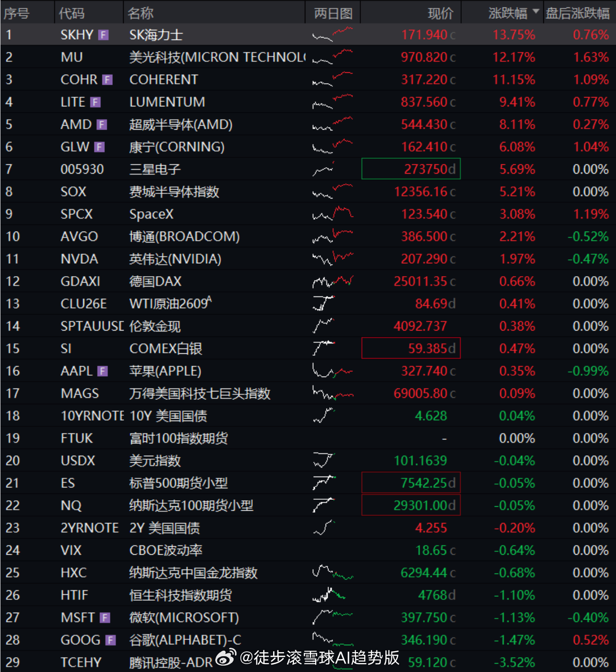The height and width of the screenshot is (672, 616).
Task: Select the 005930 code cell
Action: (82, 169)
